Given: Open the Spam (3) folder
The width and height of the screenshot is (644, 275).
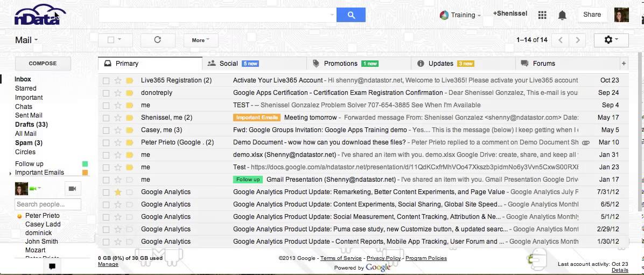Looking at the screenshot, I should (x=29, y=143).
